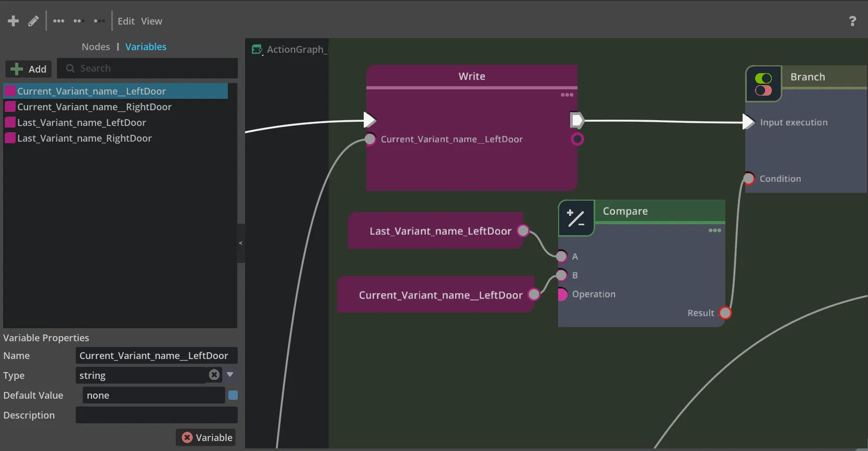Image resolution: width=868 pixels, height=451 pixels.
Task: Expand the Write node options dots
Action: tap(567, 95)
